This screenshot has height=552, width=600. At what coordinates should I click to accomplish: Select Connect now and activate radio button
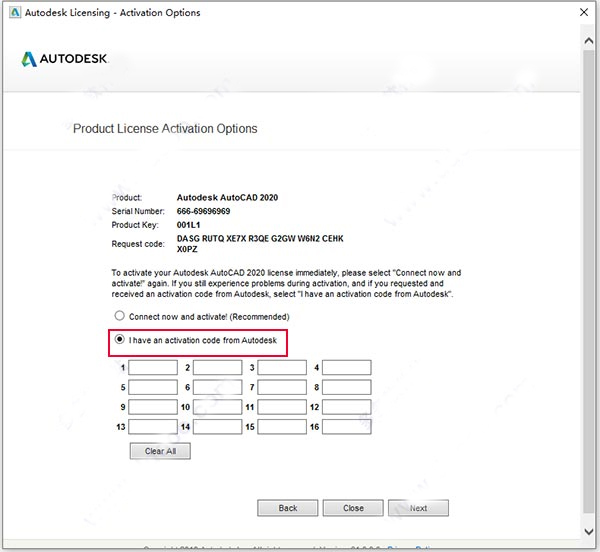pos(120,316)
